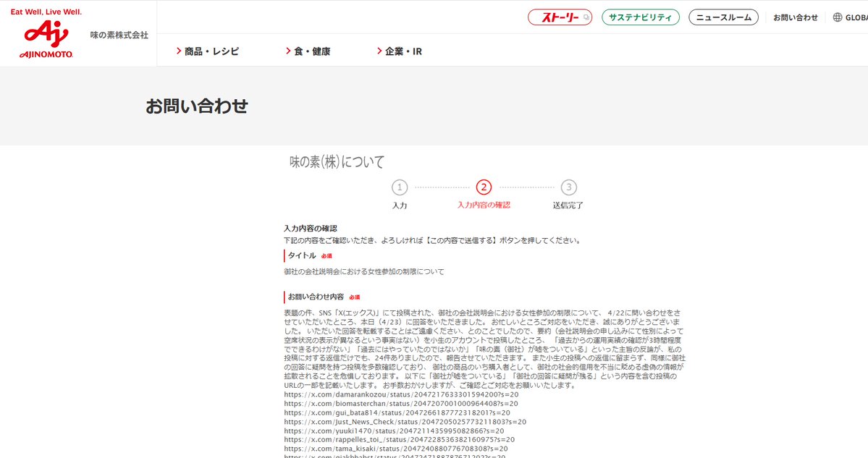Expand the 食・健康 menu

coord(308,51)
